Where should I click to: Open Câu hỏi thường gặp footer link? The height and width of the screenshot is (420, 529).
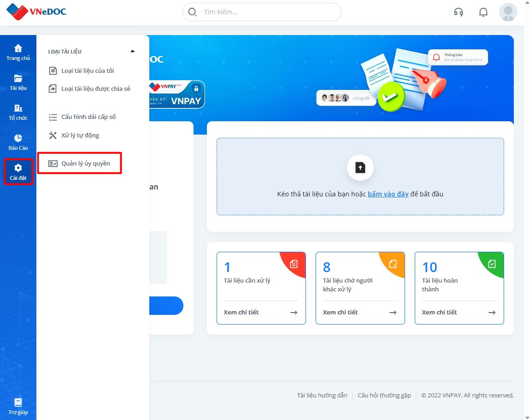click(x=384, y=396)
